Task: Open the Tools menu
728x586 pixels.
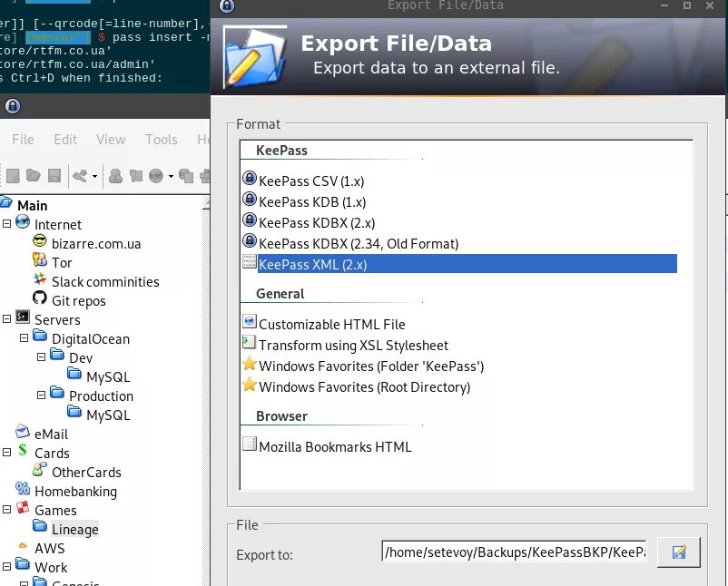Action: pyautogui.click(x=161, y=139)
